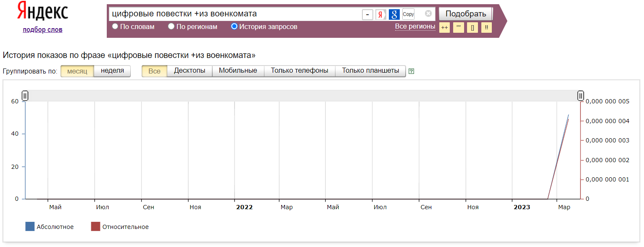The image size is (644, 247).
Task: Click the peak of the March 2023 line
Action: pos(568,115)
